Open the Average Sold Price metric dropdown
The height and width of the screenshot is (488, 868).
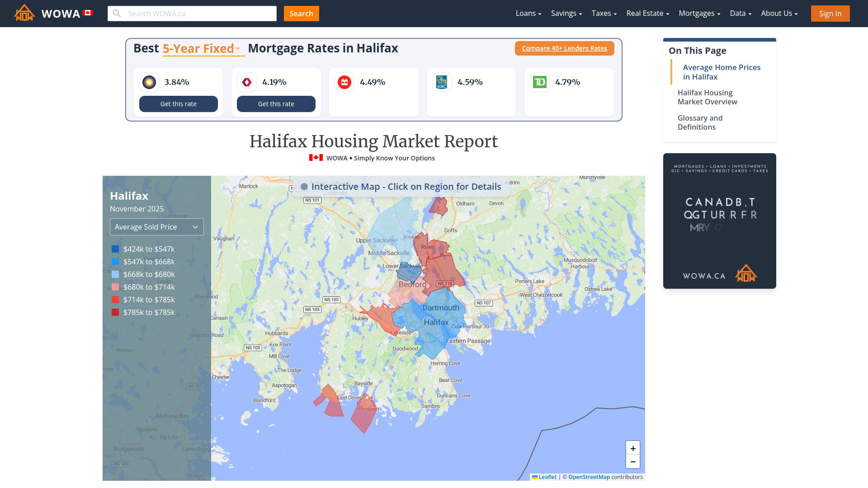pos(156,227)
